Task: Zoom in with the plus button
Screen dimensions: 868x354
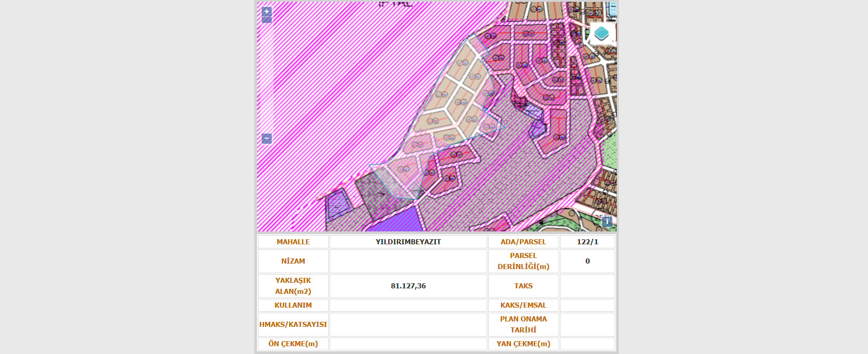Action: click(267, 11)
